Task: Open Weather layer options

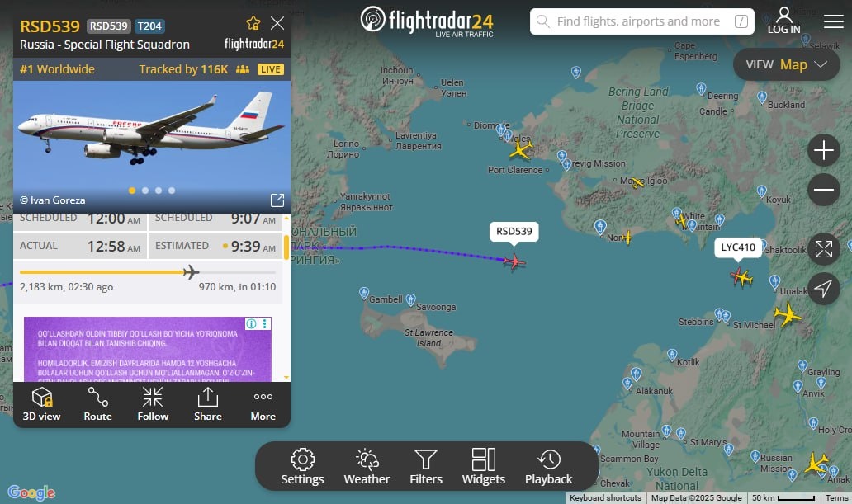Action: point(367,467)
